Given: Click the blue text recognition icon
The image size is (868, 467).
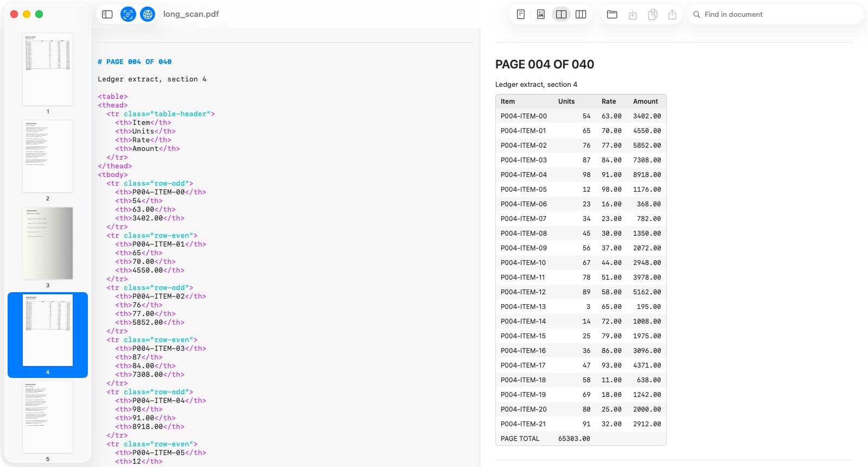Looking at the screenshot, I should coord(128,14).
